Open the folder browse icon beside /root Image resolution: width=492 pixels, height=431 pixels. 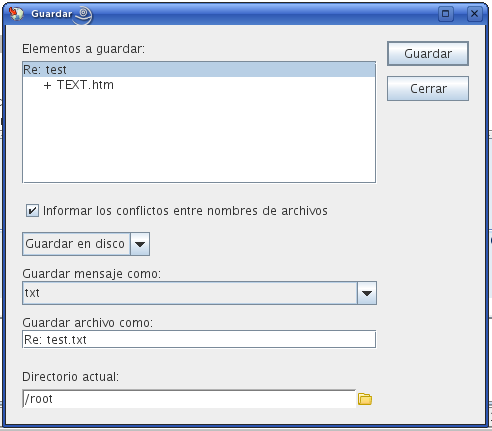(365, 399)
